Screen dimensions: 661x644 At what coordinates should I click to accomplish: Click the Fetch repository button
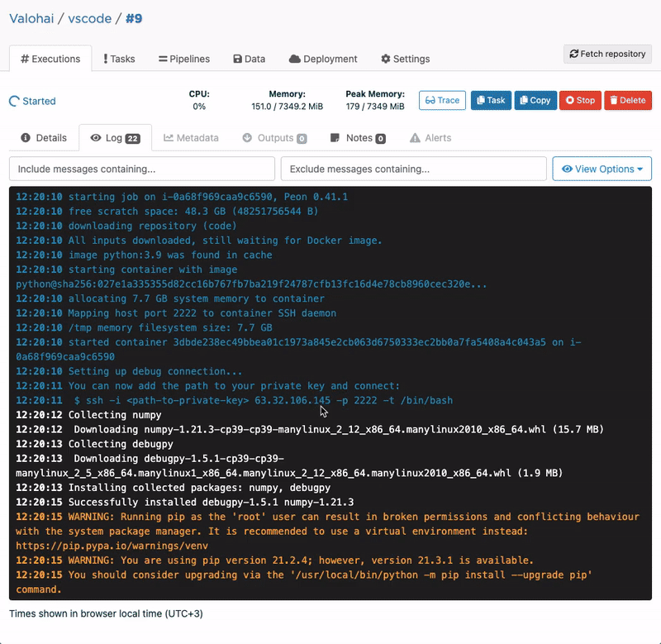click(x=607, y=55)
